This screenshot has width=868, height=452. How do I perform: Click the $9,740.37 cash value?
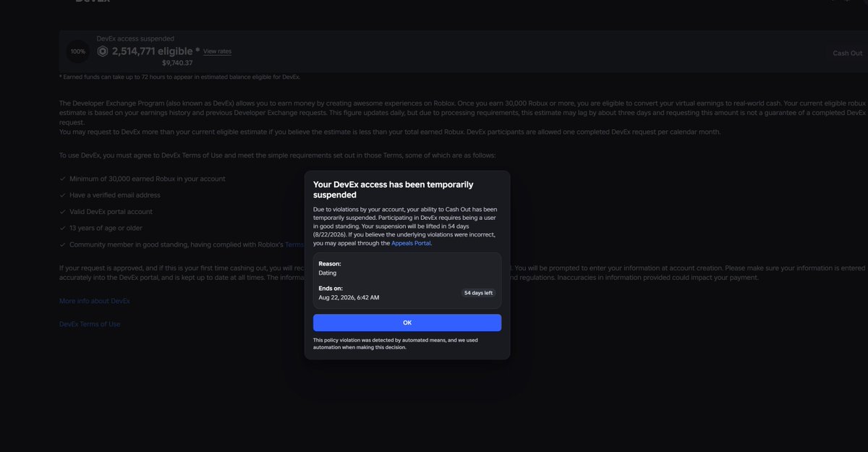[x=177, y=63]
